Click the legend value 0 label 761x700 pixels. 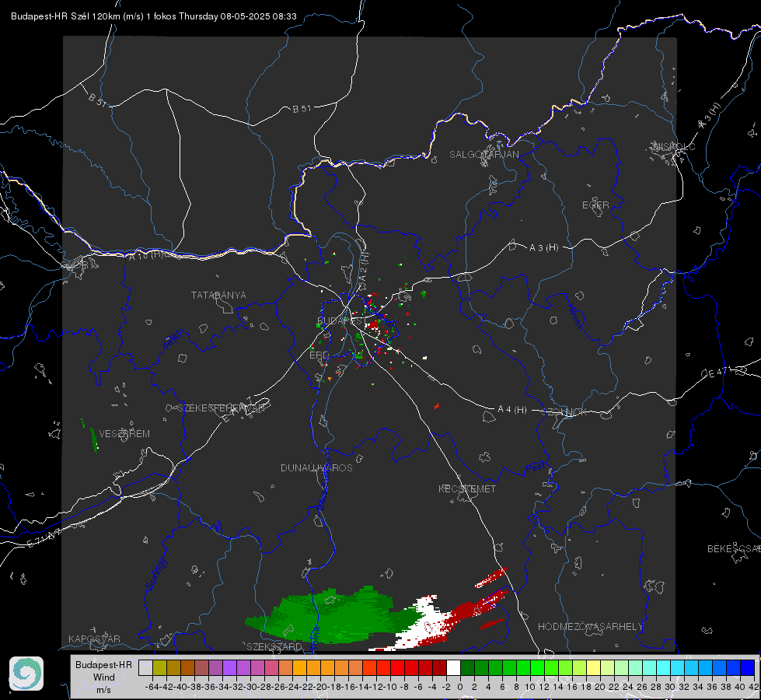pyautogui.click(x=460, y=687)
